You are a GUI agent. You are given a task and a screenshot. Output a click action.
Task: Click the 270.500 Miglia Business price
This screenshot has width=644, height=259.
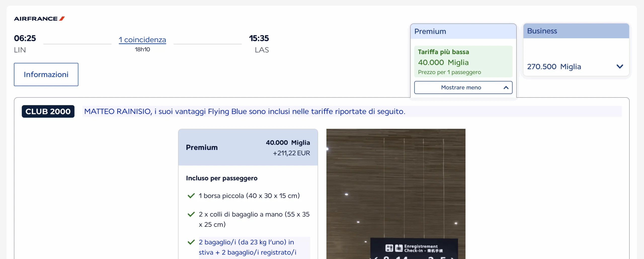click(554, 67)
